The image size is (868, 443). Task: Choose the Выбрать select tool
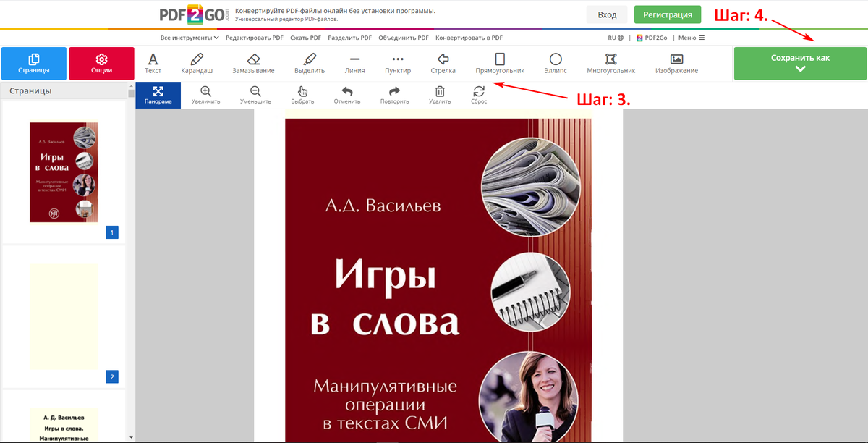click(302, 96)
